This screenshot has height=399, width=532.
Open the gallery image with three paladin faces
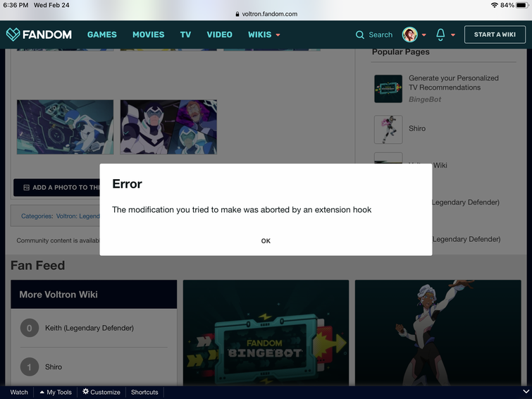coord(168,127)
